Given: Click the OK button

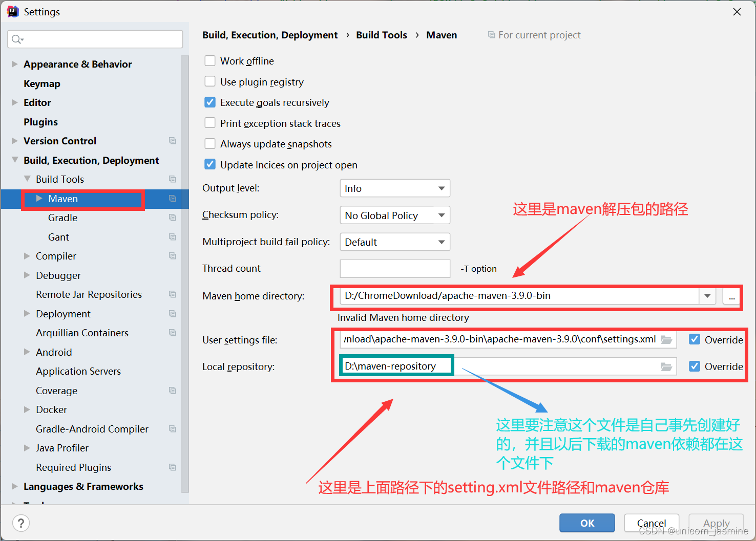Looking at the screenshot, I should pos(587,523).
